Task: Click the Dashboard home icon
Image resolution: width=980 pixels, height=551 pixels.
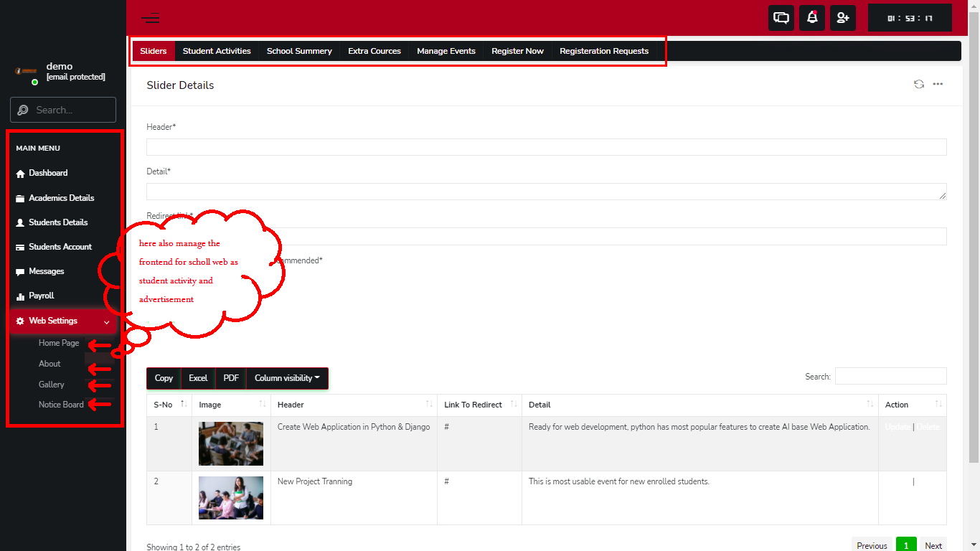Action: 20,174
